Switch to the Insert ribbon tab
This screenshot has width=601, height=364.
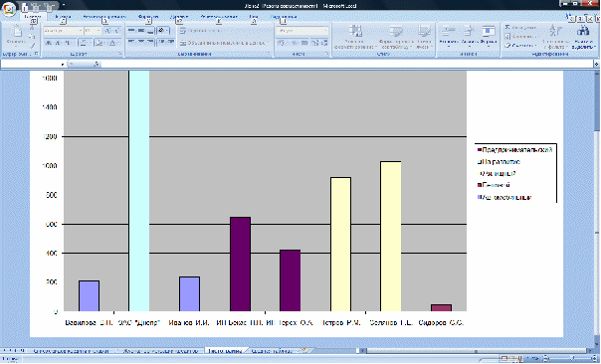[x=63, y=17]
